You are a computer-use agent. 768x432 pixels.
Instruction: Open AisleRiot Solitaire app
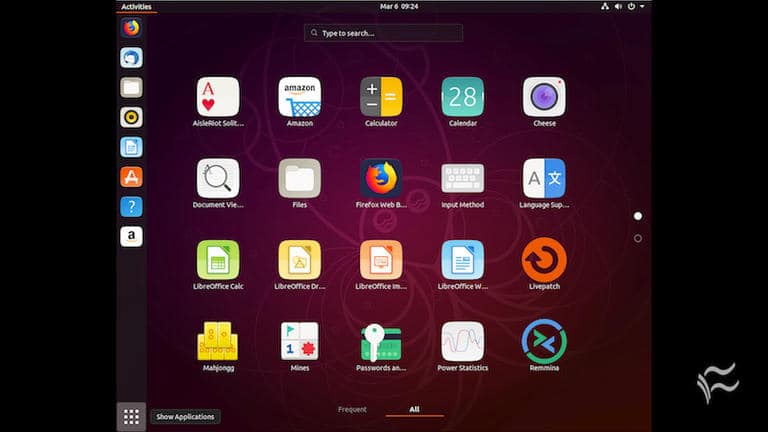218,97
